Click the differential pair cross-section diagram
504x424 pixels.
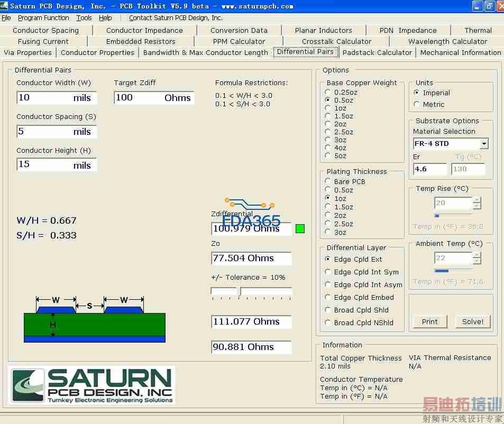coord(95,320)
